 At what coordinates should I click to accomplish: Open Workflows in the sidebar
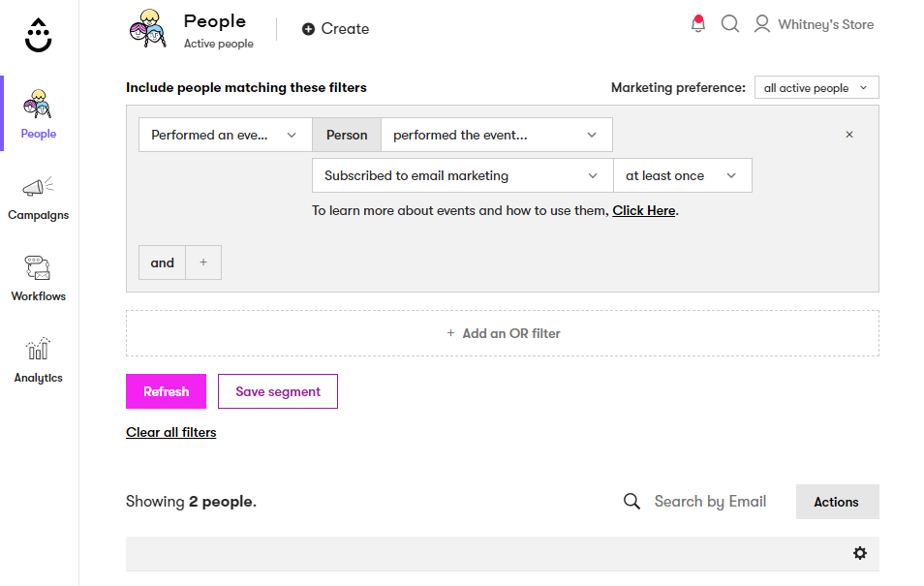(39, 280)
